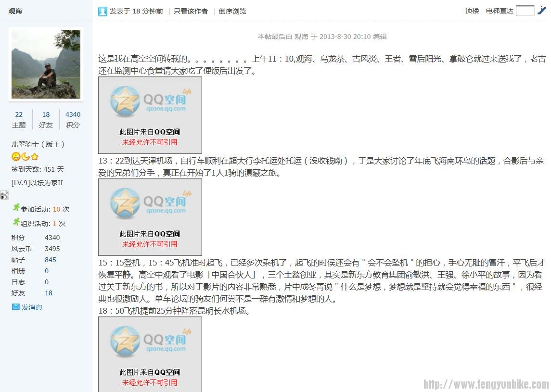
Task: Click the first QQ空间 image placeholder
Action: click(x=150, y=114)
